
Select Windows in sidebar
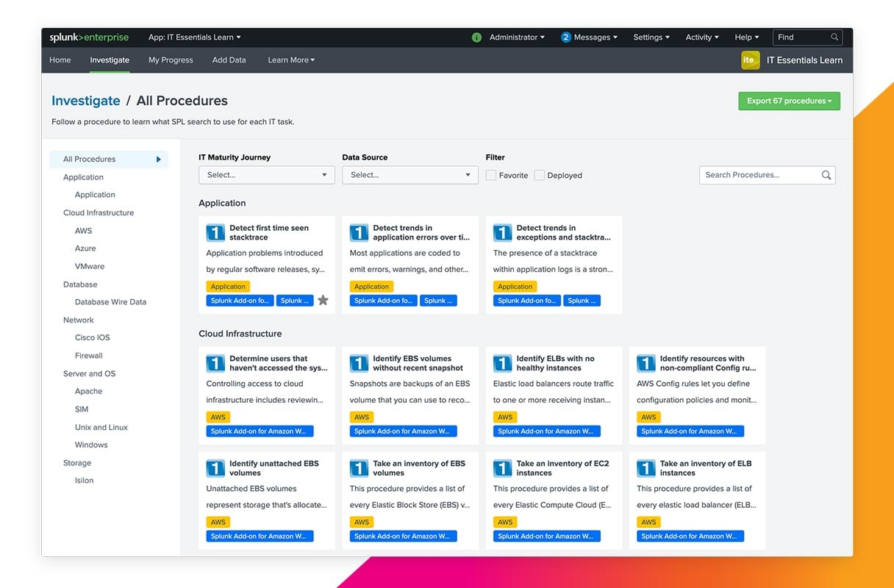point(91,445)
